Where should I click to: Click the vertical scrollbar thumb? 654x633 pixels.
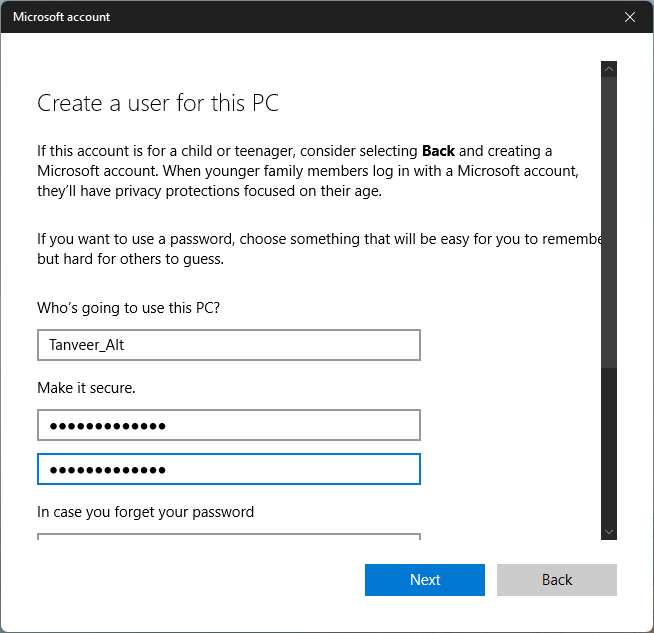(609, 222)
